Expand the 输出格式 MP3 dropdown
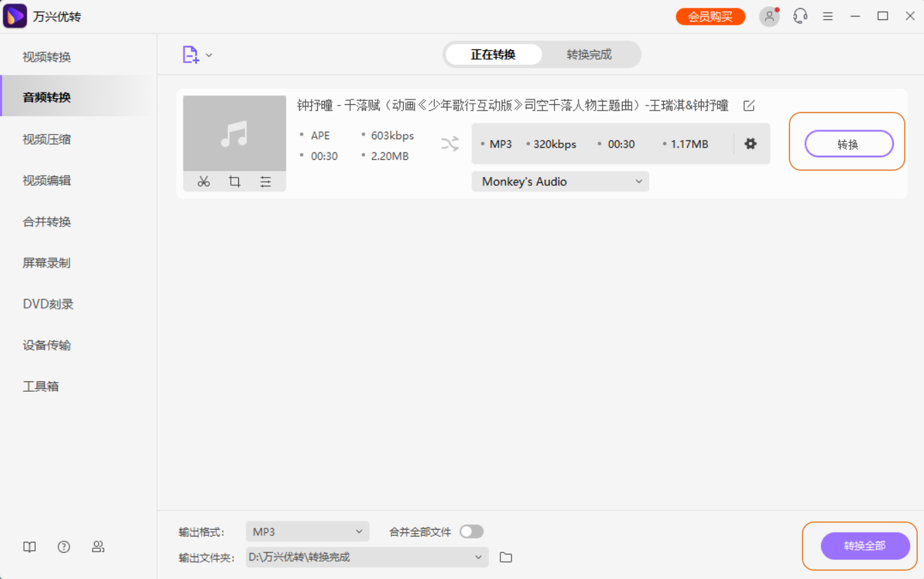 click(307, 532)
